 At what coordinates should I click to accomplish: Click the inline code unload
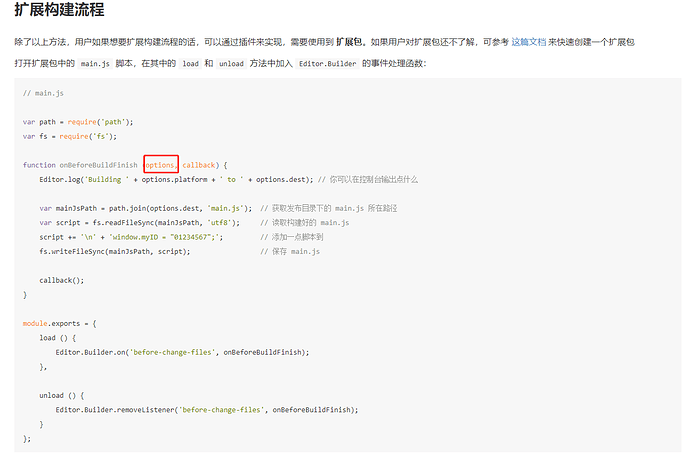[x=231, y=64]
